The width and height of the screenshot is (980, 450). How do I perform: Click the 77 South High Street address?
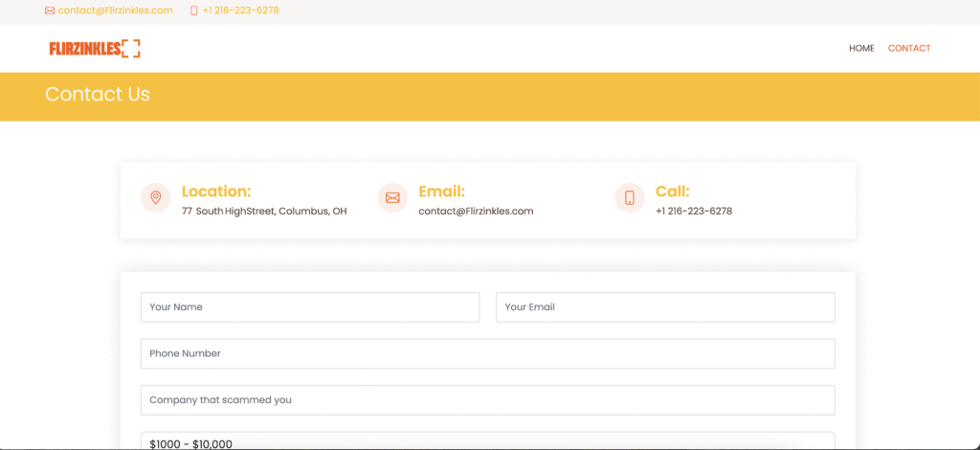point(264,211)
